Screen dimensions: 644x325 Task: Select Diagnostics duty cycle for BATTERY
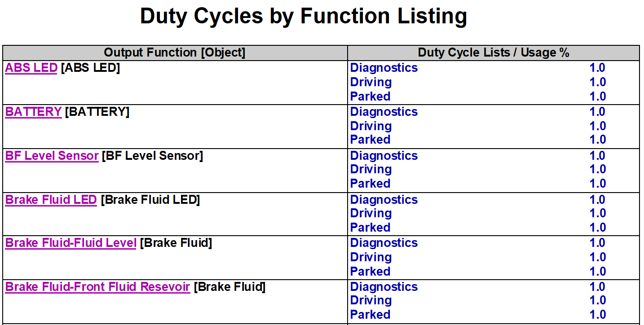(x=384, y=112)
